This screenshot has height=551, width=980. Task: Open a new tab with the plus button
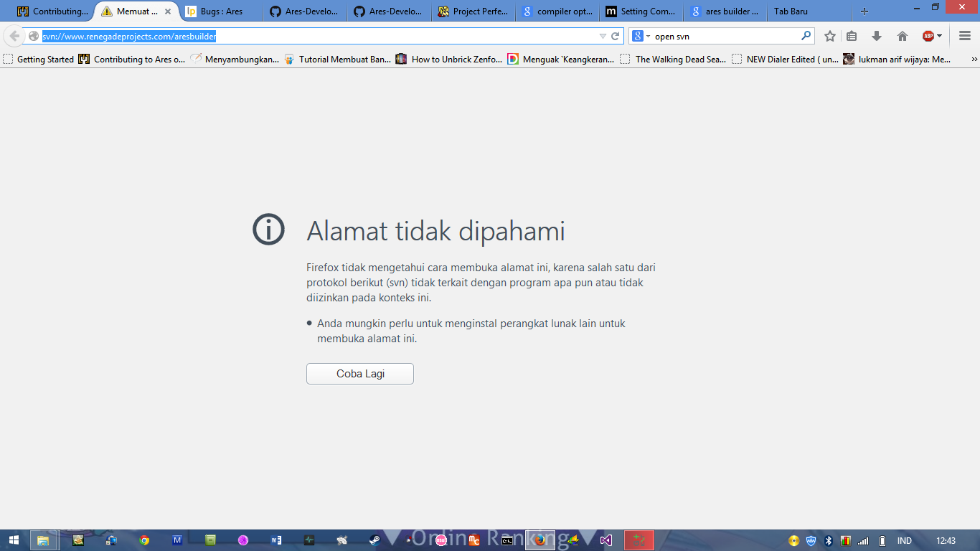point(864,11)
